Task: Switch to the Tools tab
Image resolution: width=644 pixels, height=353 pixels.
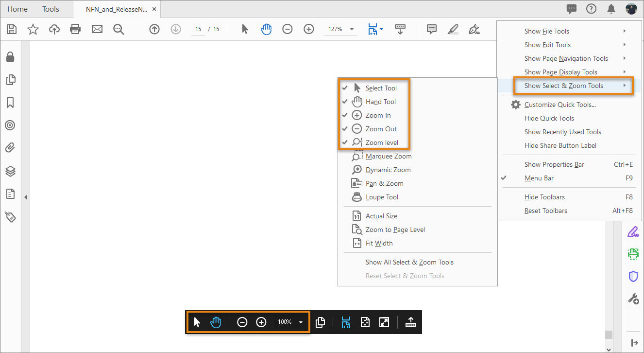Action: tap(51, 9)
